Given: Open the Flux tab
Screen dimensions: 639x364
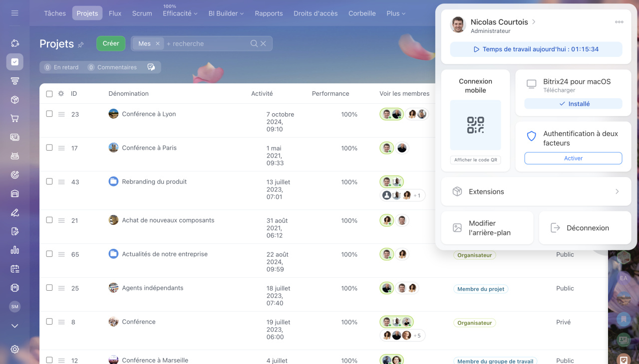Looking at the screenshot, I should (115, 13).
